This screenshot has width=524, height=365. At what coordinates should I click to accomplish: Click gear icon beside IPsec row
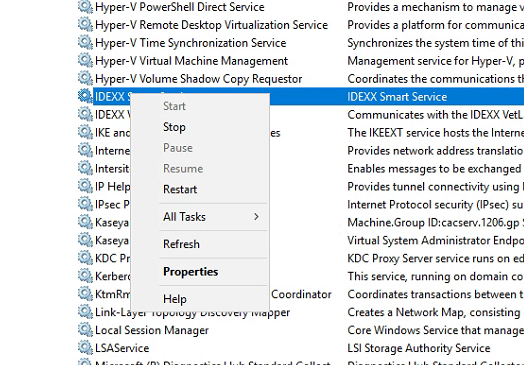click(x=85, y=204)
